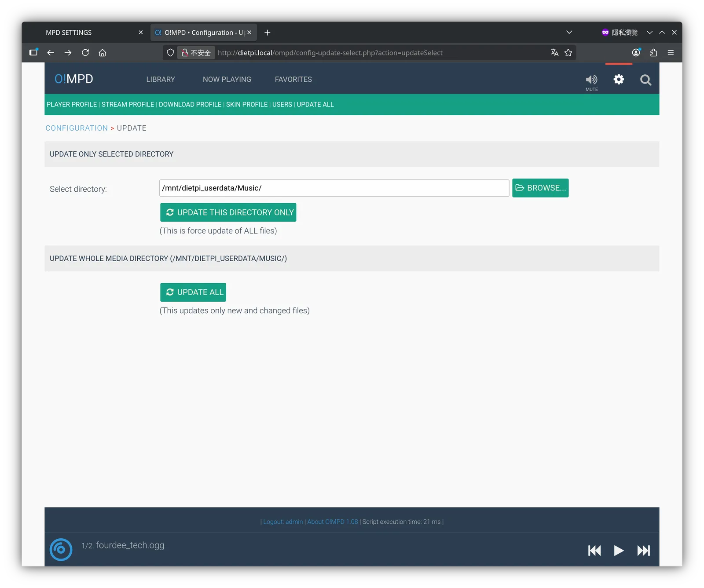Click UPDATE THIS DIRECTORY ONLY
The width and height of the screenshot is (704, 588).
(x=228, y=212)
